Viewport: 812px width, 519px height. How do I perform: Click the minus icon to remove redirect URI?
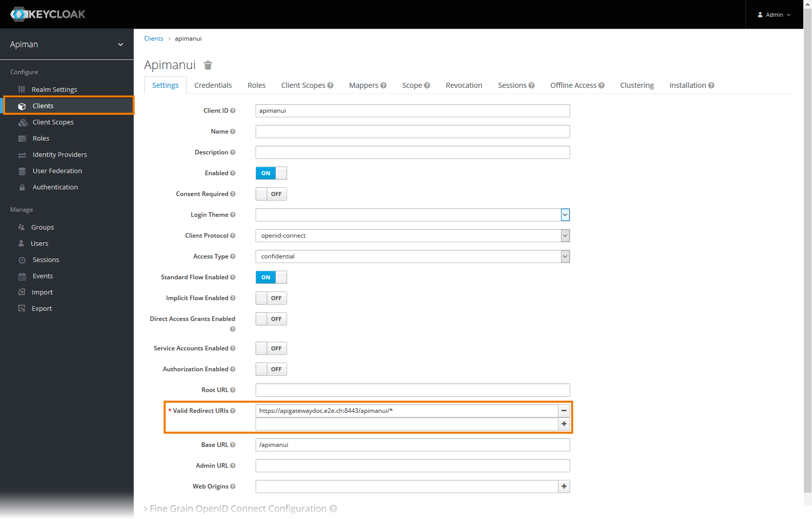(x=564, y=411)
